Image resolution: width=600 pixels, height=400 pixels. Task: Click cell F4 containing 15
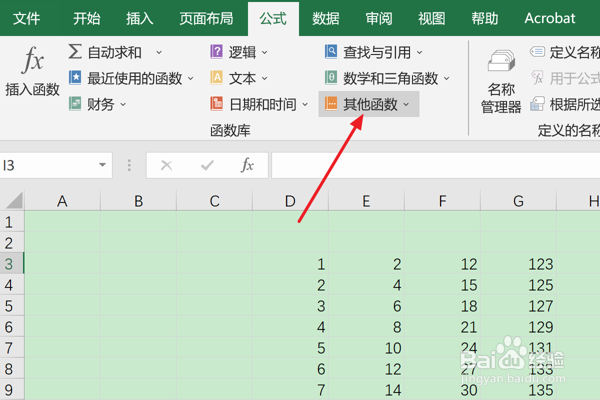442,285
